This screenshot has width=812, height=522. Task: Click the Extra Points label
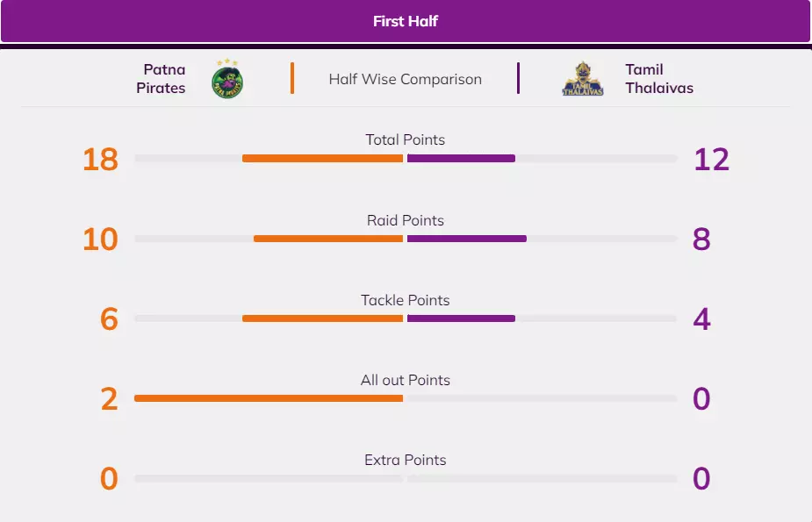406,460
